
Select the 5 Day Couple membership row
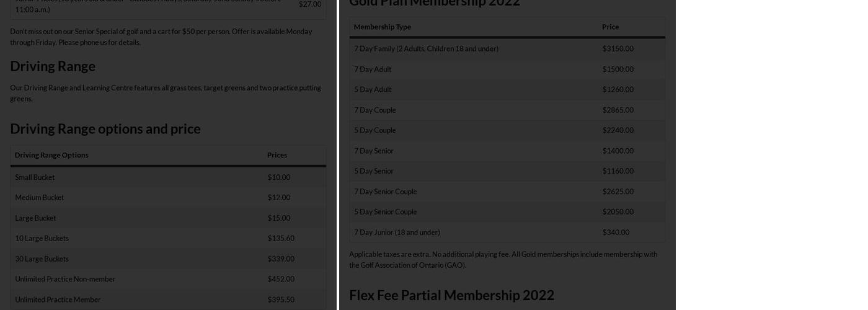pos(374,130)
